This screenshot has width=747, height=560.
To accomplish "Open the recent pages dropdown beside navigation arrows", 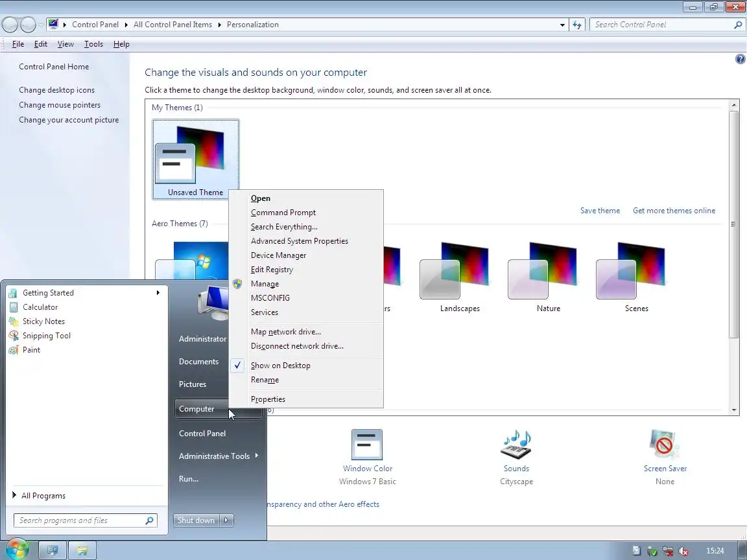I will pyautogui.click(x=41, y=25).
